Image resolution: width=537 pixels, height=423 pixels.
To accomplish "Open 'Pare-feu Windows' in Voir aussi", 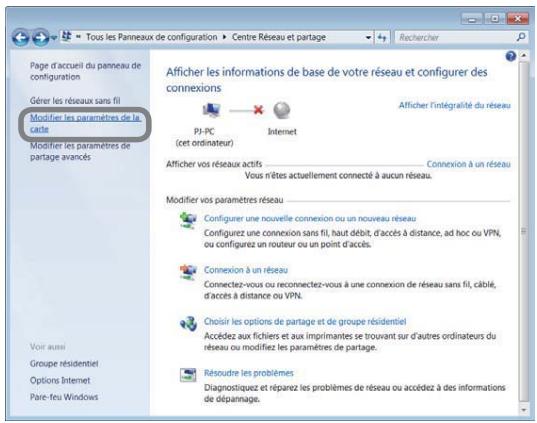I will click(64, 397).
